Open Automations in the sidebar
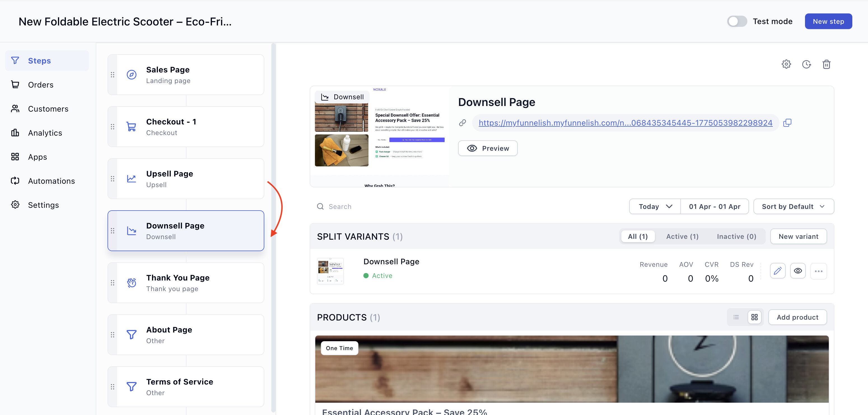 (51, 181)
